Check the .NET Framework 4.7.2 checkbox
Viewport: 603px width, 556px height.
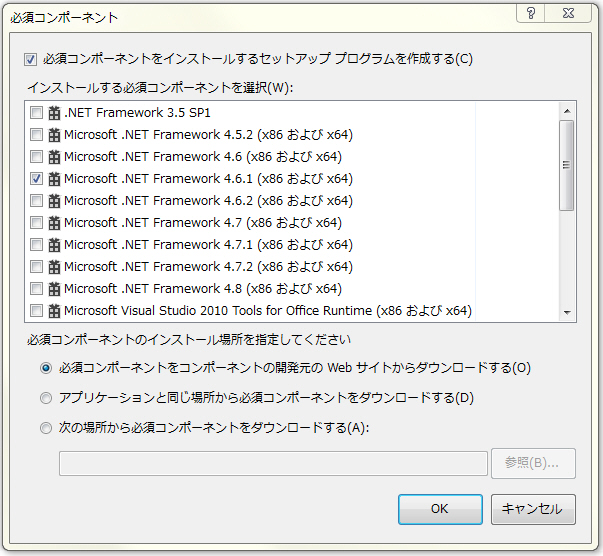pos(37,266)
